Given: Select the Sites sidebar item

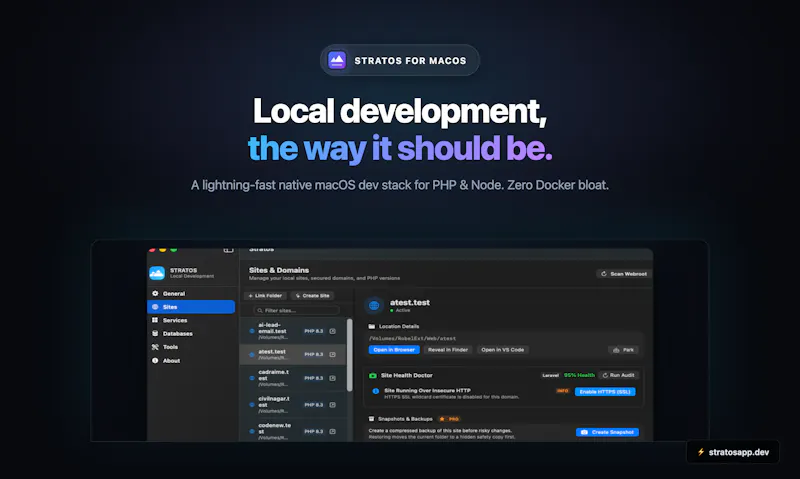Looking at the screenshot, I should pos(191,307).
